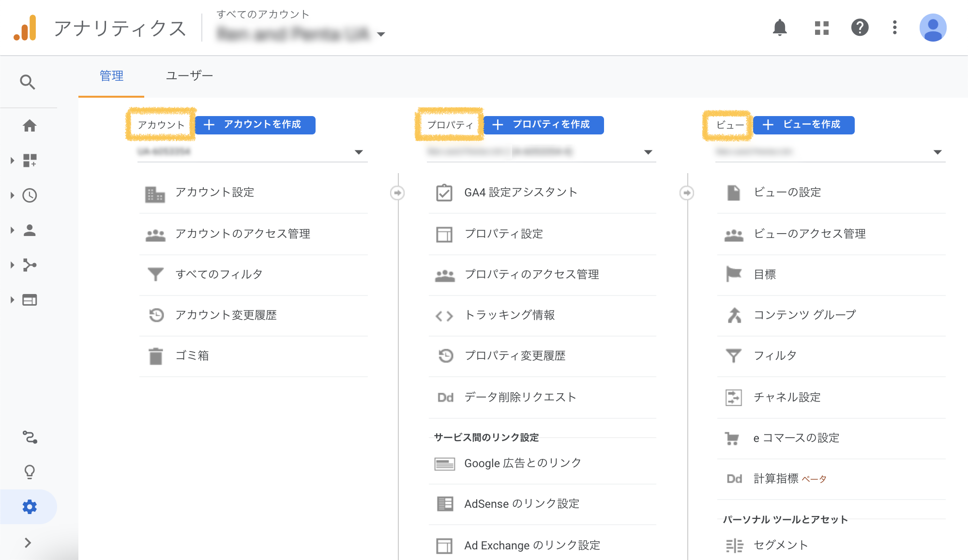Open プロパティ変更履歴
968x560 pixels.
coord(542,356)
